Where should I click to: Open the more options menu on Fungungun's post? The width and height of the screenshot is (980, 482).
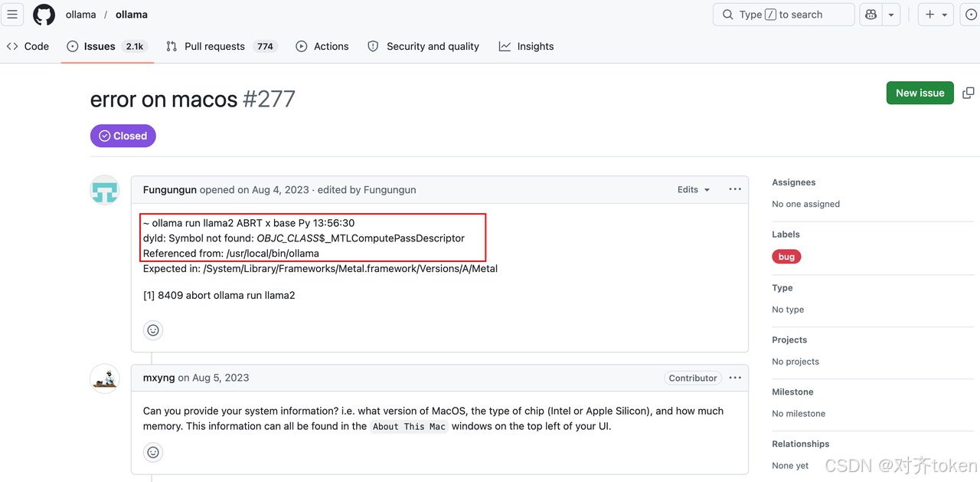click(x=735, y=189)
